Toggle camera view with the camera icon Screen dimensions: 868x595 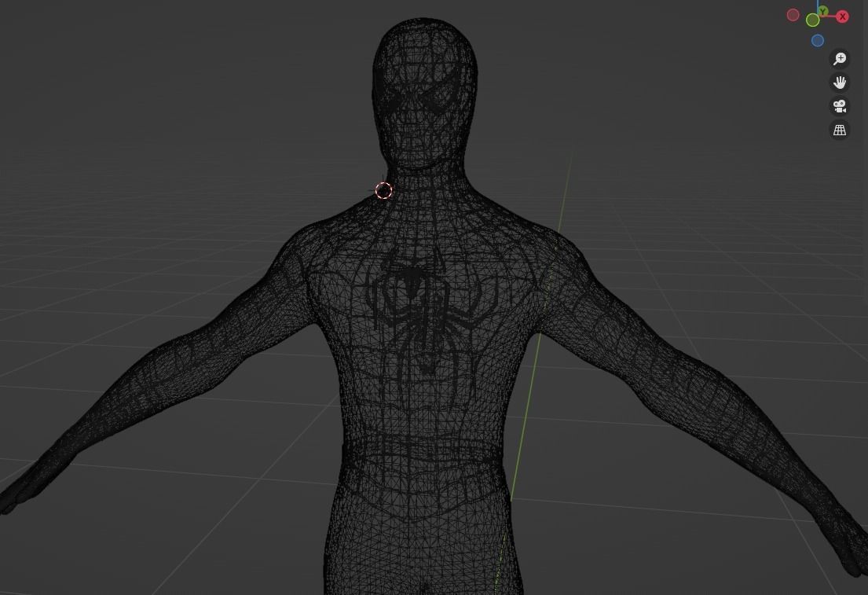click(840, 106)
